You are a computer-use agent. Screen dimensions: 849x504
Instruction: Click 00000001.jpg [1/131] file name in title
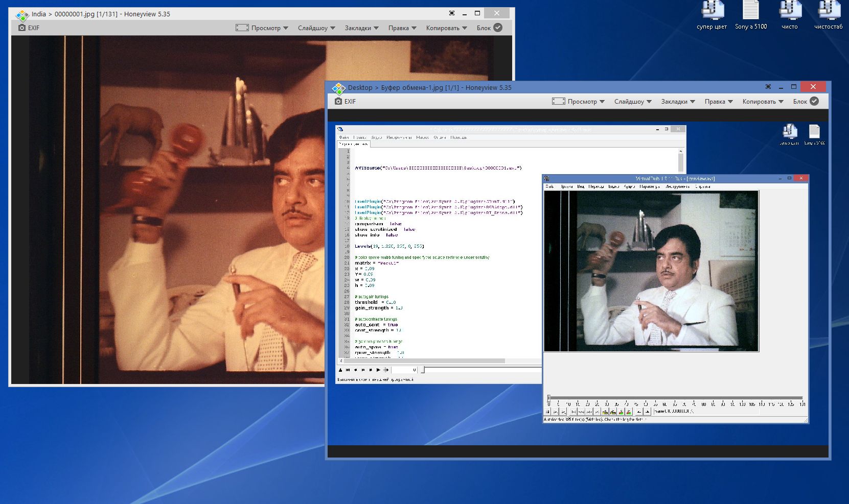pos(85,14)
